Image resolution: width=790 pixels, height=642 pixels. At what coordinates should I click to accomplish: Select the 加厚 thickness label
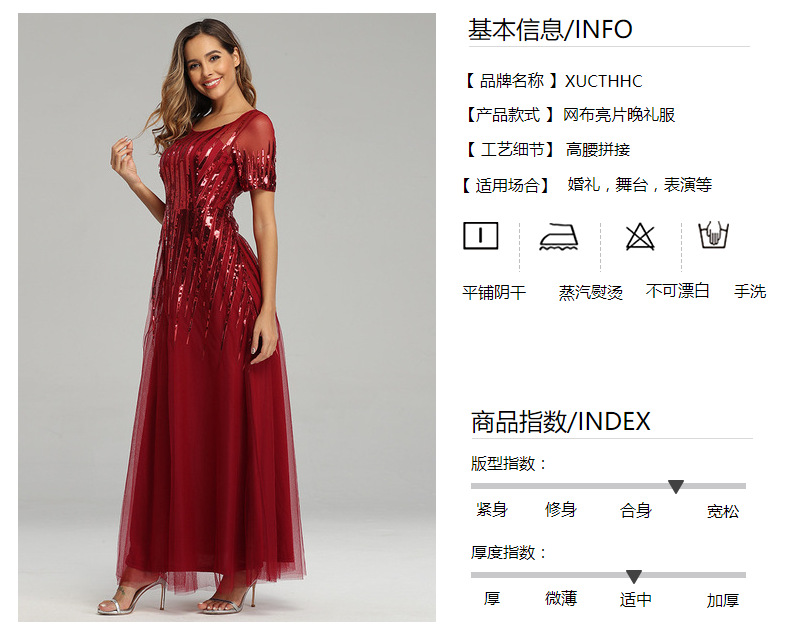[723, 600]
